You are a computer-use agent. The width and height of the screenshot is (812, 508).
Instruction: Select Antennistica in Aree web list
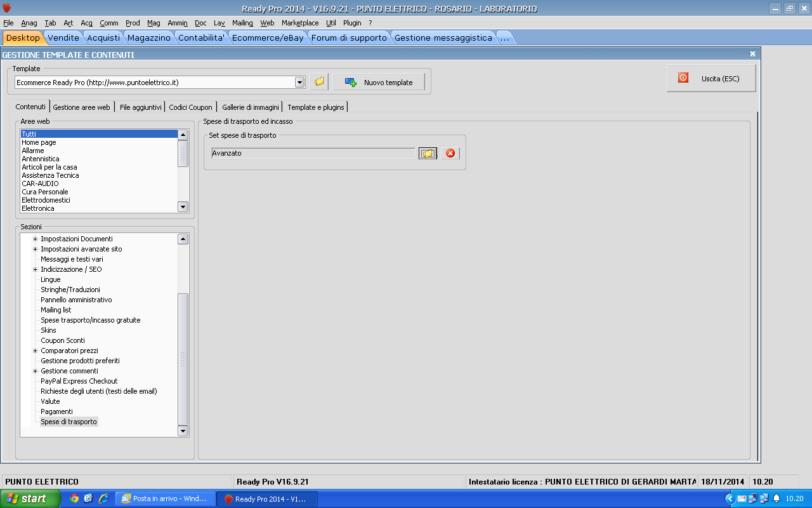click(x=99, y=159)
